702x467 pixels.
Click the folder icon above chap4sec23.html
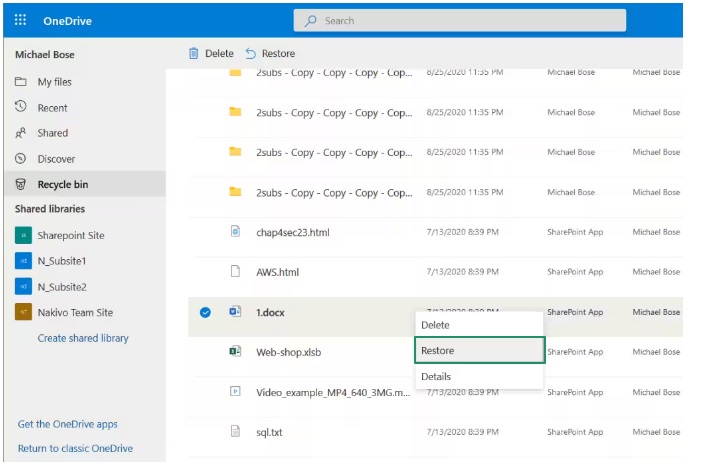pyautogui.click(x=235, y=192)
